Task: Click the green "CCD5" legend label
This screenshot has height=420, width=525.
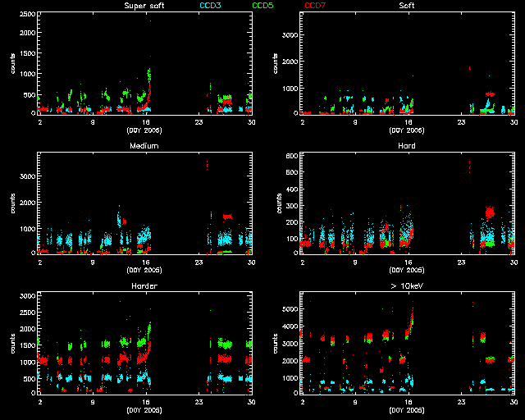Action: point(262,6)
